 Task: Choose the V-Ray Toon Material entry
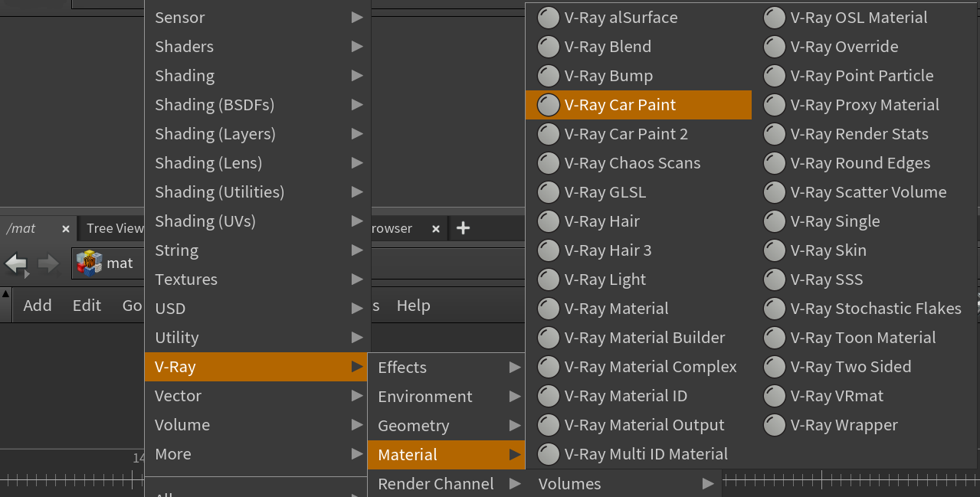pyautogui.click(x=865, y=338)
